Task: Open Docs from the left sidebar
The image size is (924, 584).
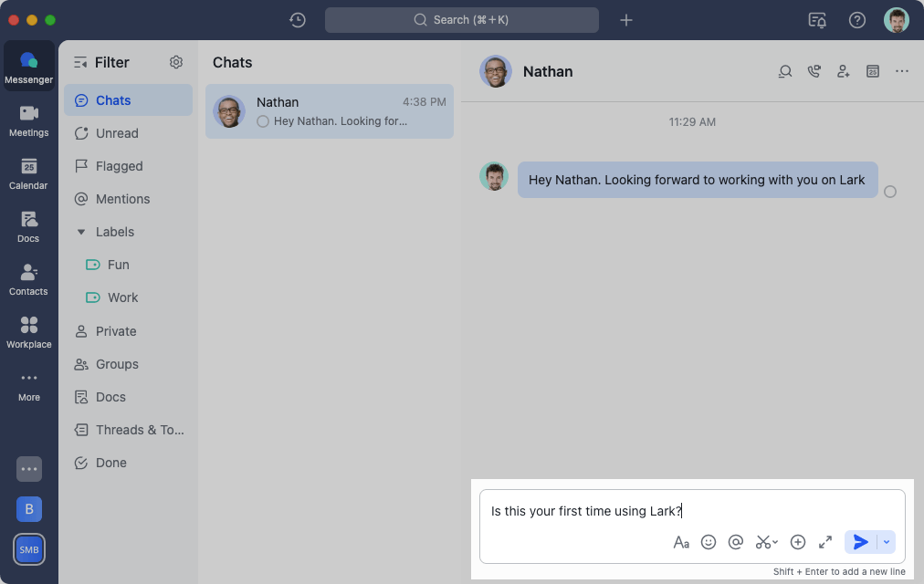Action: (28, 226)
